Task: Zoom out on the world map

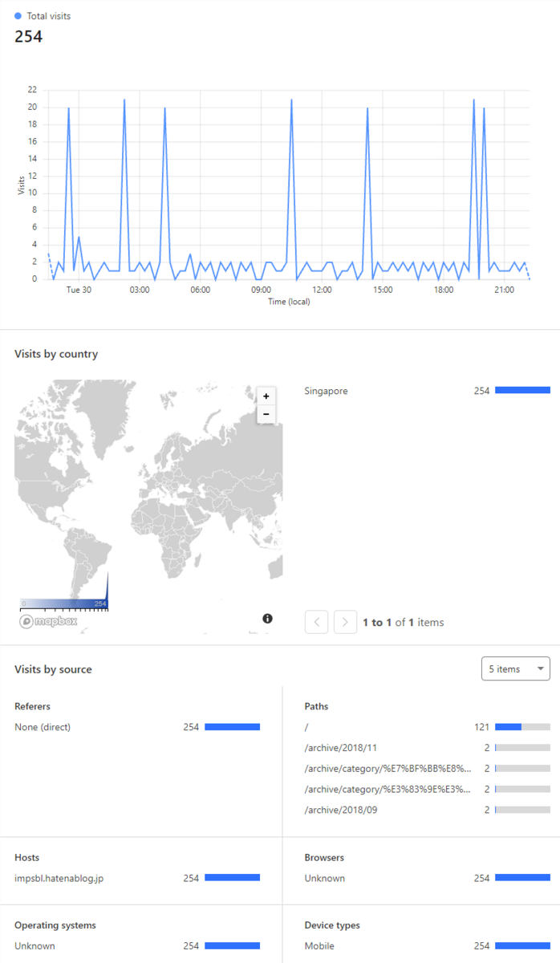Action: 266,415
